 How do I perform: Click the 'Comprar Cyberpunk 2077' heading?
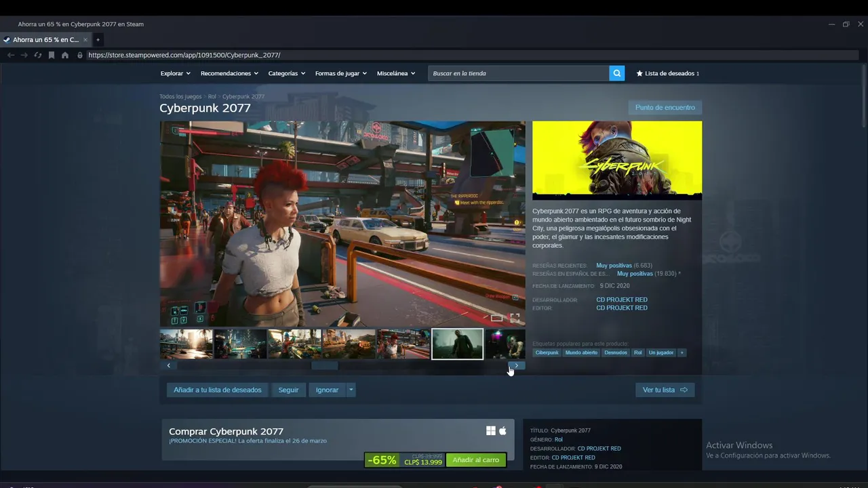point(226,431)
